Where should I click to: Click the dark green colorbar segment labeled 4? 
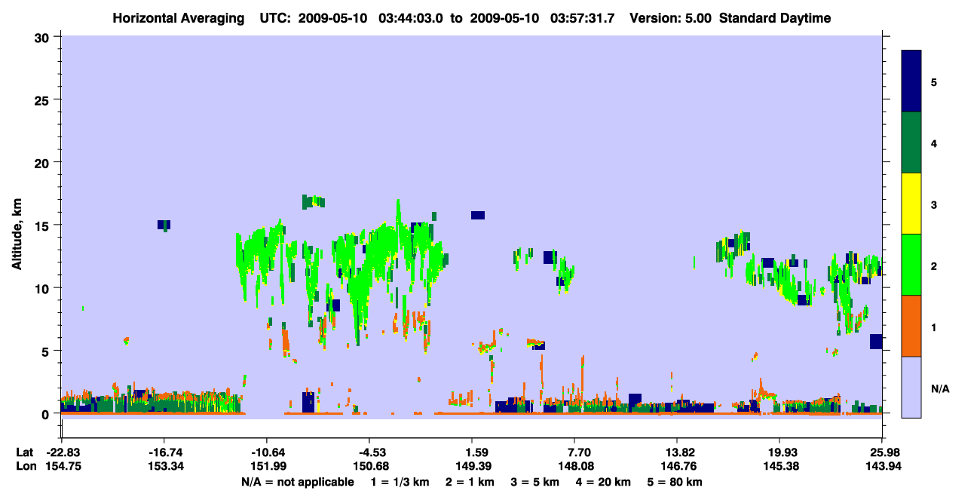911,143
